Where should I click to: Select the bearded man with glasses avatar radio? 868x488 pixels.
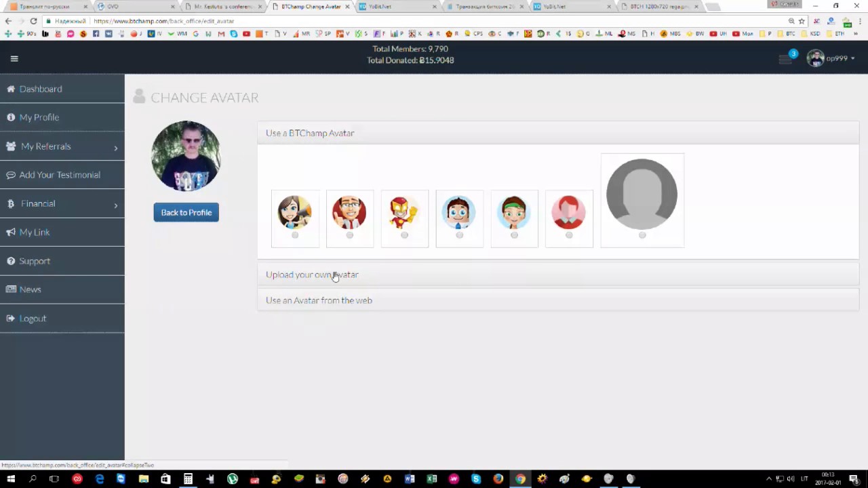pyautogui.click(x=350, y=235)
